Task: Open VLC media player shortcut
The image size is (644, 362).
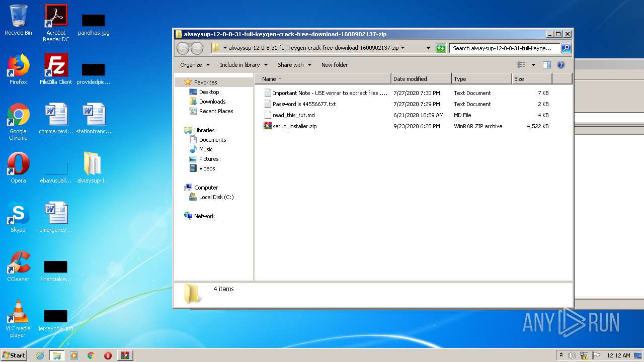Action: click(x=18, y=316)
